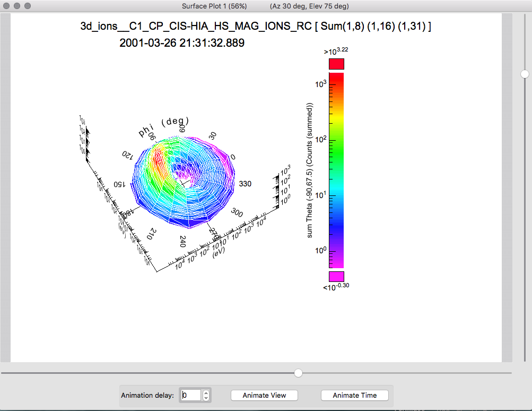Maximize the Surface Plot window

pos(28,6)
